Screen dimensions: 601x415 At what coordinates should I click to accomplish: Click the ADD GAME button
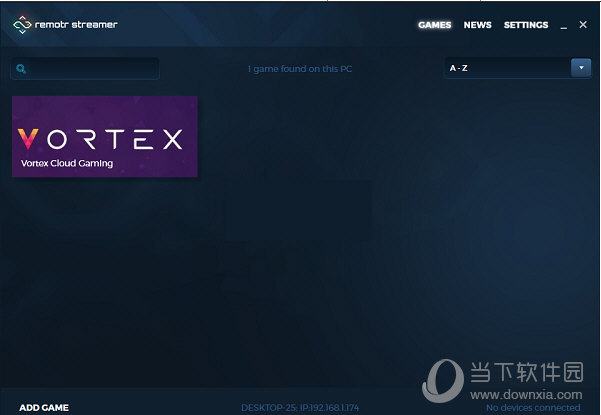click(44, 407)
